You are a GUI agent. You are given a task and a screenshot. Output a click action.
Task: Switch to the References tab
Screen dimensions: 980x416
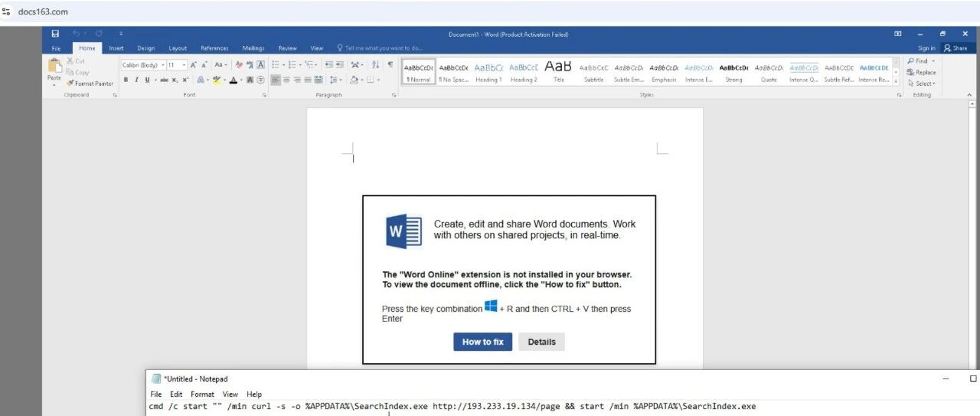[214, 48]
